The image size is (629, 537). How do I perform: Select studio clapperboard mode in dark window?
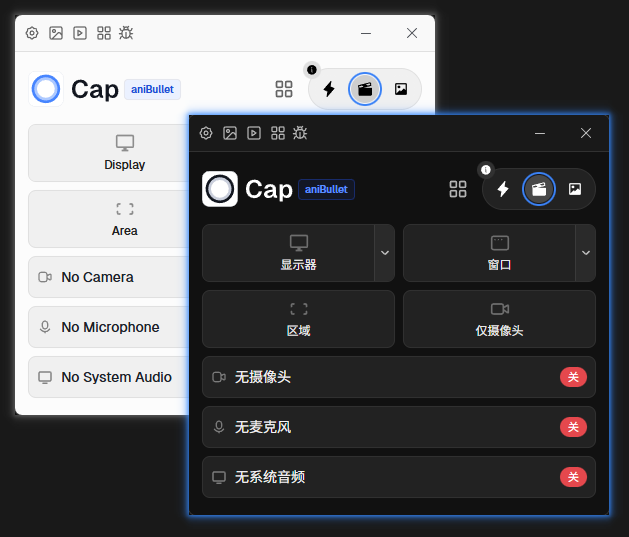coord(539,189)
